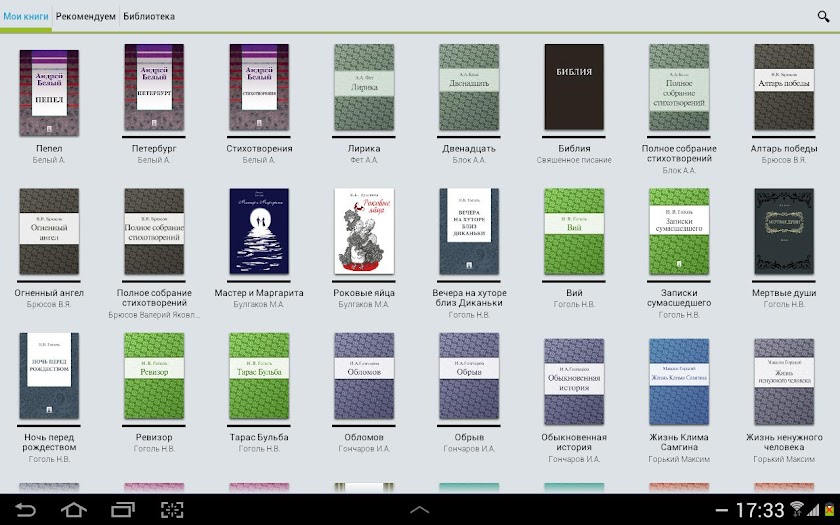
Task: Click the title text Пепел
Action: tap(49, 148)
